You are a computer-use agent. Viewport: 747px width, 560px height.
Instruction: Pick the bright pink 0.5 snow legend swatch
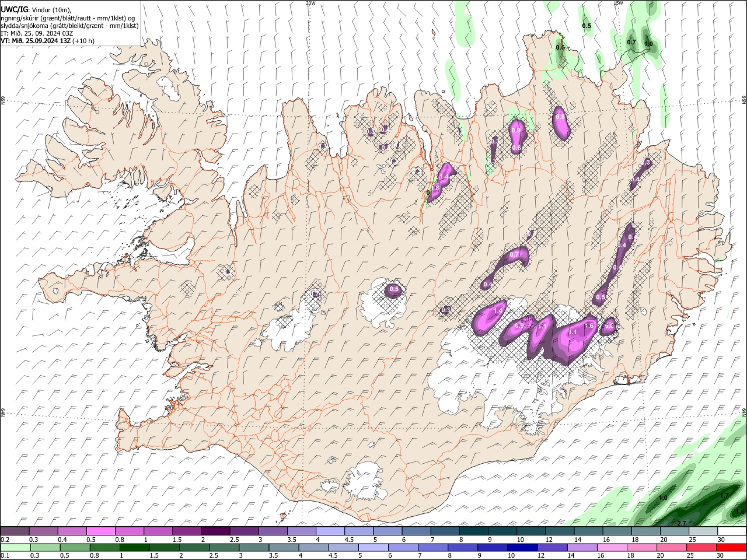[100, 531]
